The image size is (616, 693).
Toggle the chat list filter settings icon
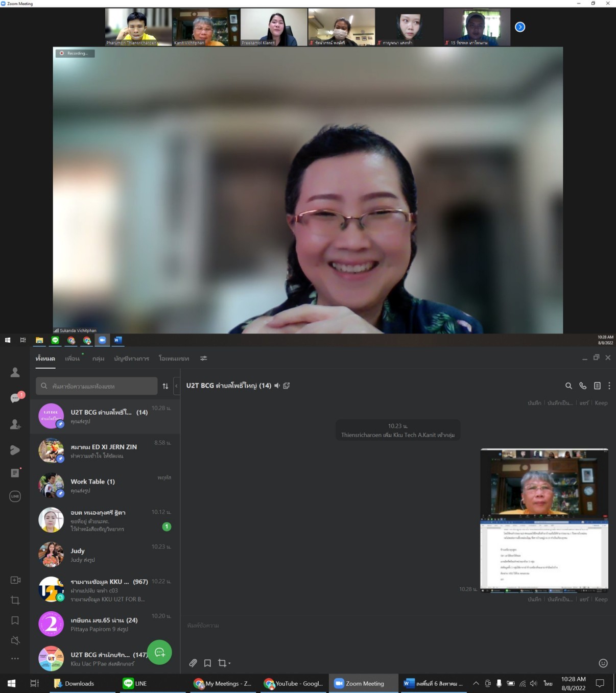[203, 359]
